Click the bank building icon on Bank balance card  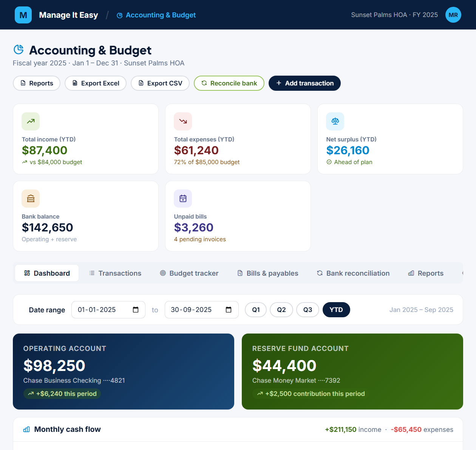31,199
